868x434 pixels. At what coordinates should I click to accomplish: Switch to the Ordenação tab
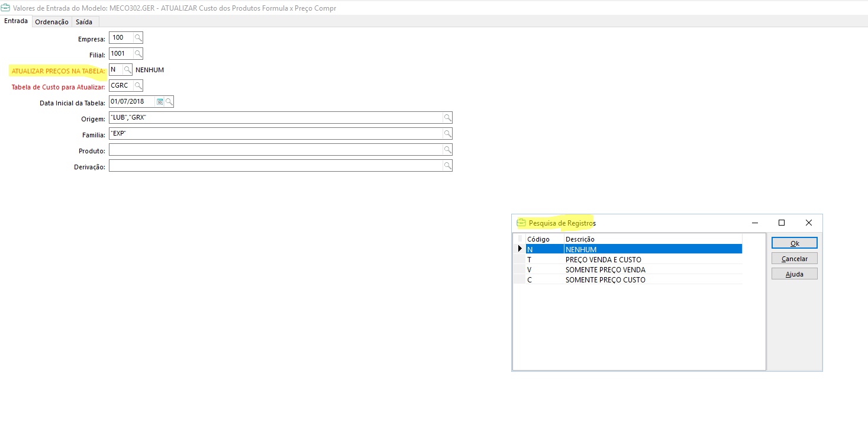[51, 22]
